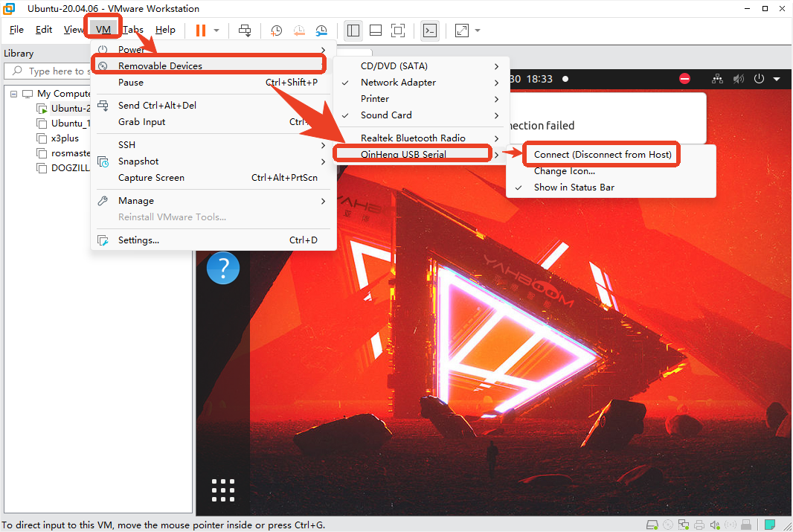The height and width of the screenshot is (532, 793).
Task: Toggle the thumbnail bar toolbar icon
Action: coord(376,31)
